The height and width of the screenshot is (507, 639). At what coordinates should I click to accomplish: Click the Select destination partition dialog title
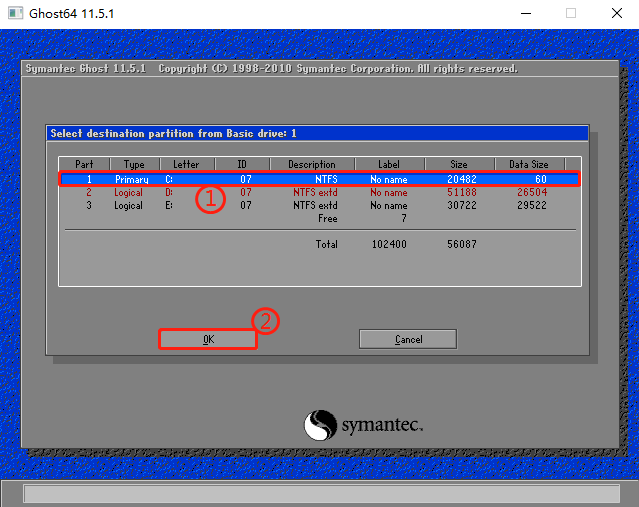(173, 133)
